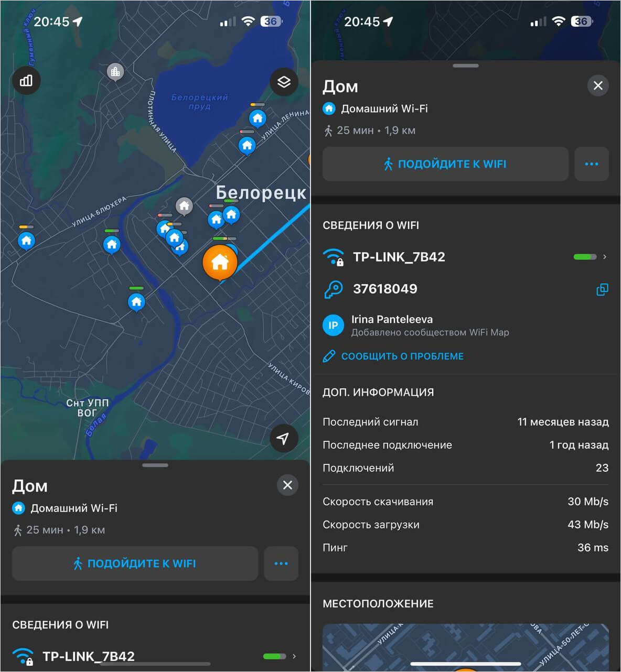
Task: Select the large orange home WiFi pin
Action: [x=220, y=262]
